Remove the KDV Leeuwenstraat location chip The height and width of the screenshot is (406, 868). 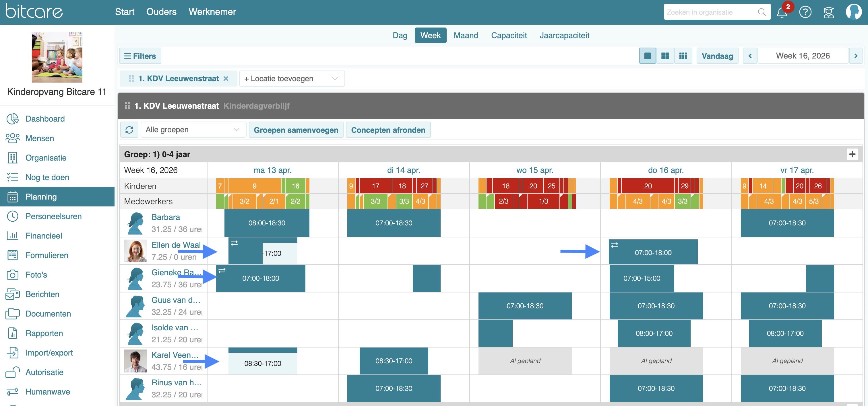pyautogui.click(x=226, y=79)
